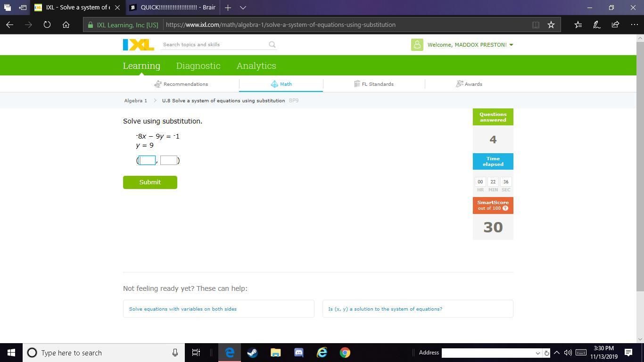The width and height of the screenshot is (644, 362).
Task: Expand the taskbar Address dropdown arrow
Action: tap(537, 353)
